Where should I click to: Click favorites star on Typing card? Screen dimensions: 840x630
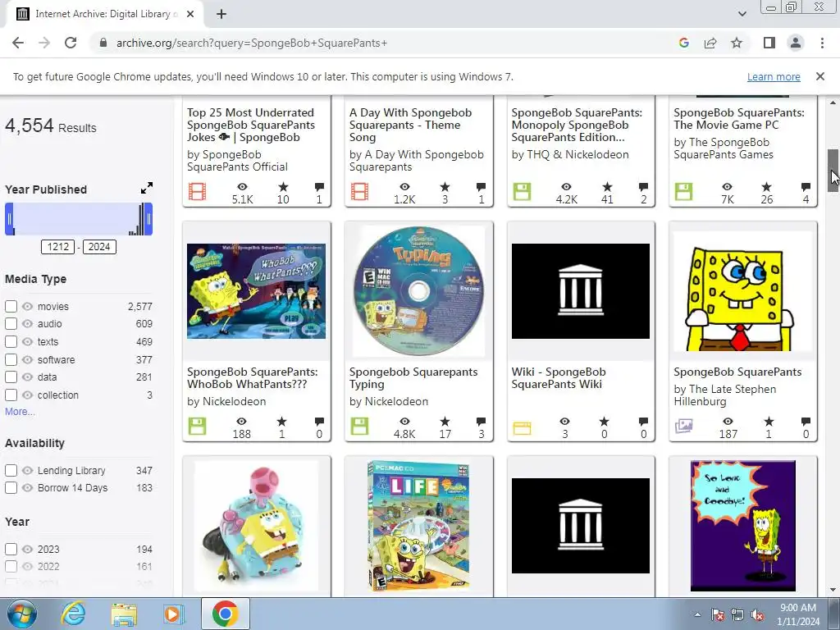445,422
